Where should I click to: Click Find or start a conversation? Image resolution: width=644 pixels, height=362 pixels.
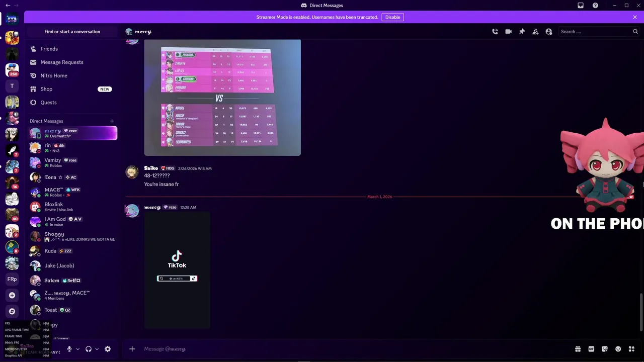pos(72,32)
